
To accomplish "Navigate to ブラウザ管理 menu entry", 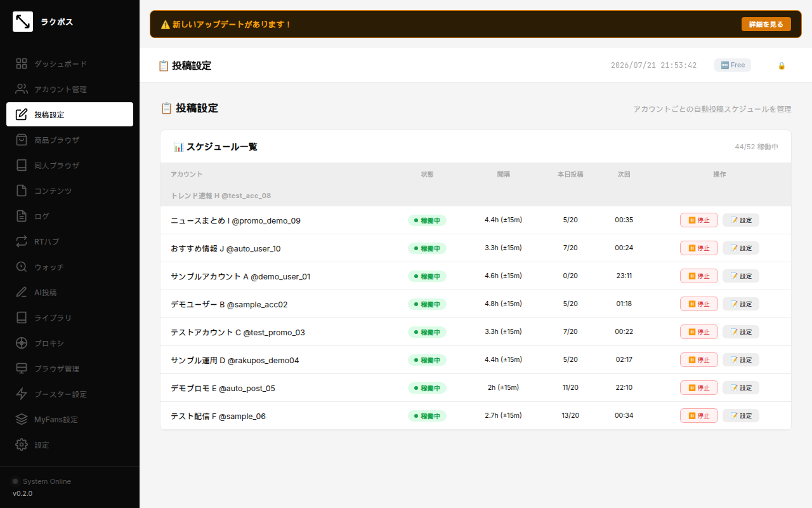I will (70, 368).
